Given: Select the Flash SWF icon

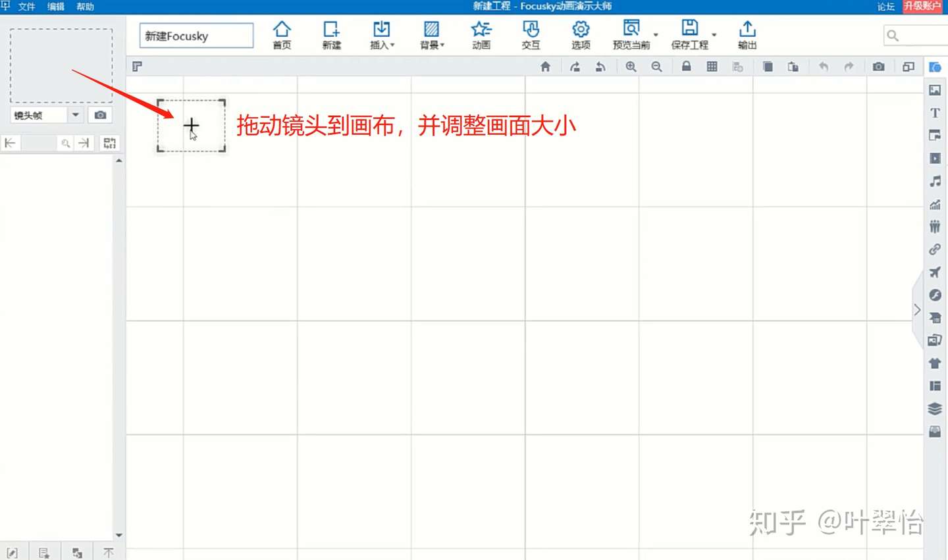Looking at the screenshot, I should coord(935,295).
